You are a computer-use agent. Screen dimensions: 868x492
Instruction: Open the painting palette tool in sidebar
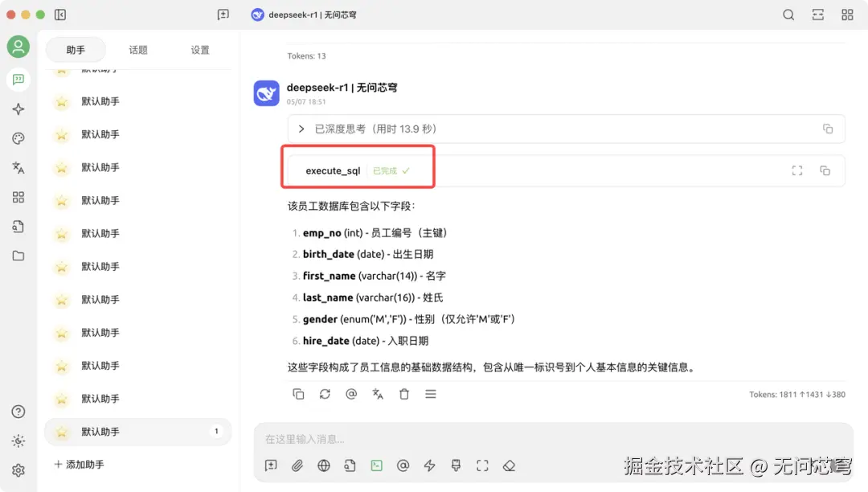[x=18, y=138]
